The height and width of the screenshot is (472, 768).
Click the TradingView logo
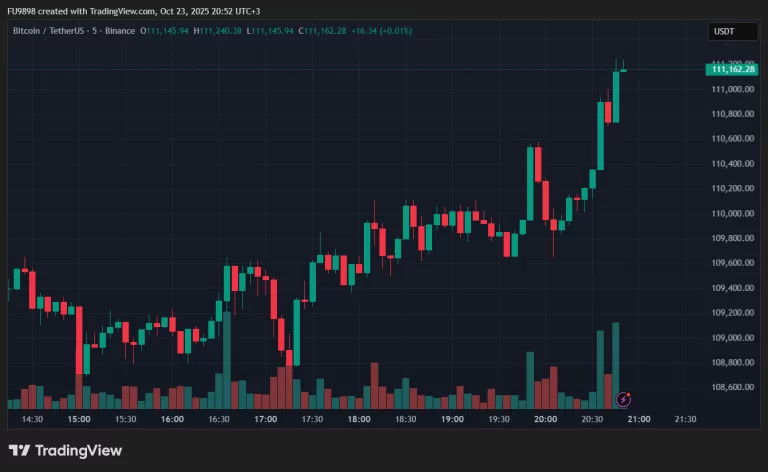coord(65,450)
